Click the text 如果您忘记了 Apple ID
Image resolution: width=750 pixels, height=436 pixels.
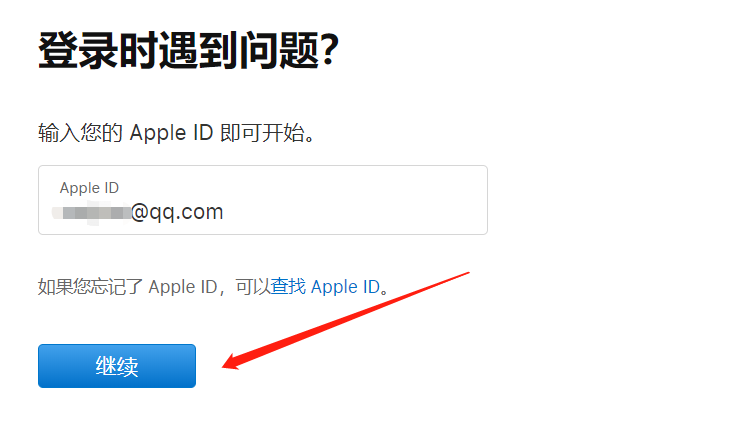pos(128,287)
